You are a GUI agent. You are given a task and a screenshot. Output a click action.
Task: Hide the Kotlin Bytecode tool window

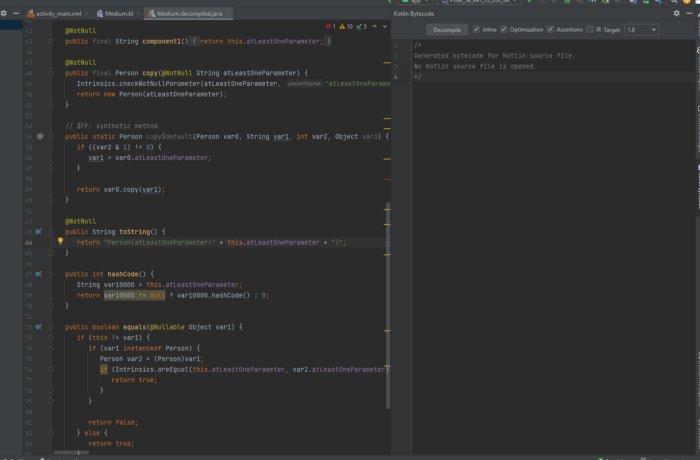tap(689, 13)
